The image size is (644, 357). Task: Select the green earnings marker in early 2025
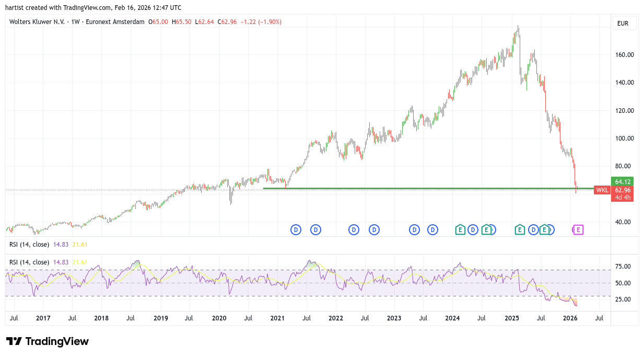[520, 229]
